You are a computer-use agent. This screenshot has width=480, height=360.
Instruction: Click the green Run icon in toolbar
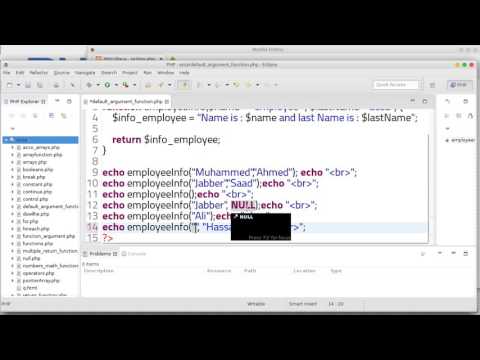point(107,85)
